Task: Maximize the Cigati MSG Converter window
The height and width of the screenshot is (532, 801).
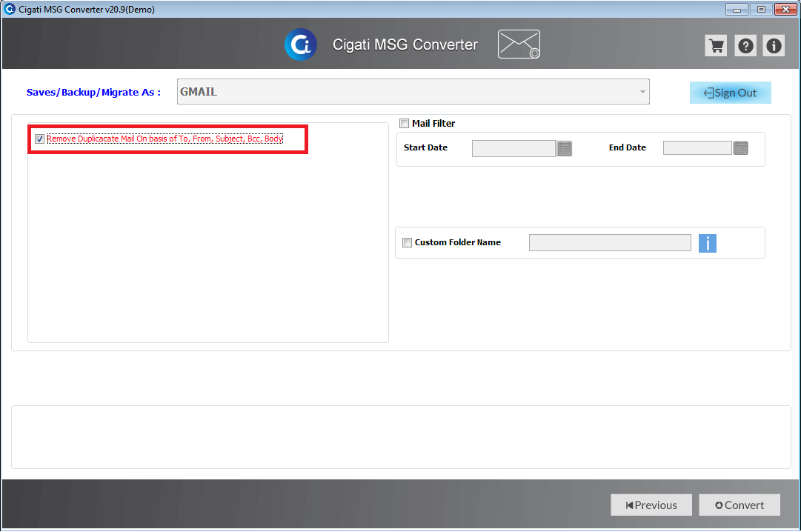Action: (x=761, y=9)
